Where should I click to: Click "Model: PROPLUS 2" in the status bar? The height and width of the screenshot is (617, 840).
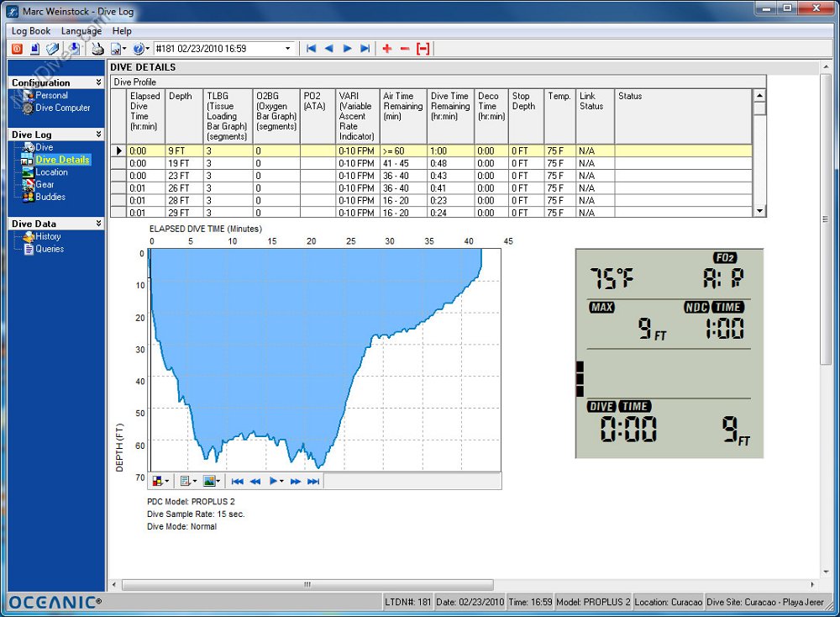click(593, 602)
